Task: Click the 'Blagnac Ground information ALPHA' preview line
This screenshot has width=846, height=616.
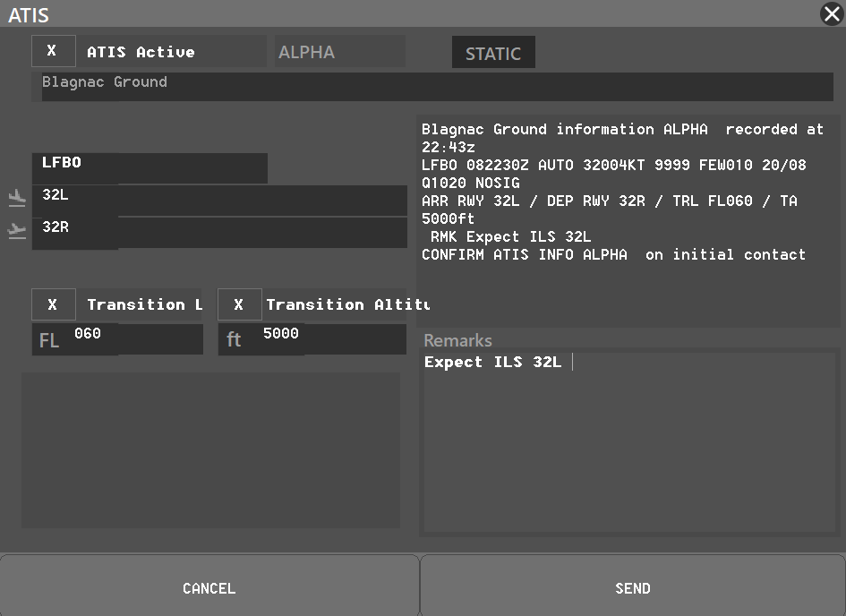Action: click(x=622, y=130)
